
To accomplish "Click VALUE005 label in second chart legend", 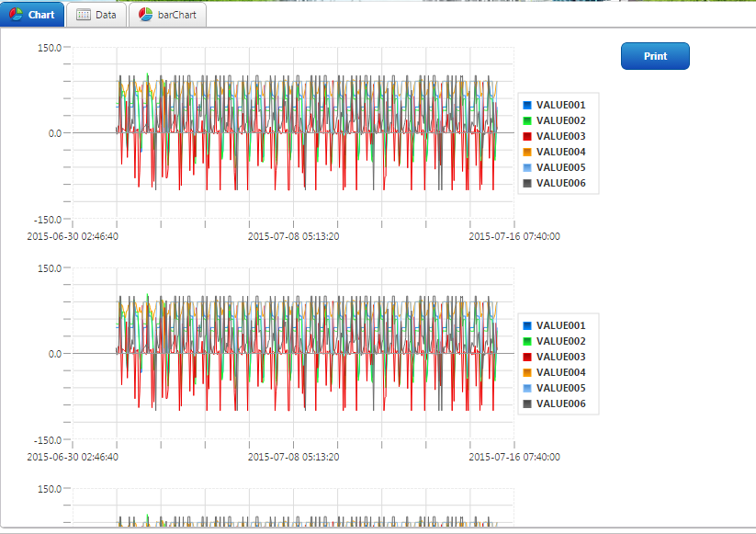I will pos(561,388).
